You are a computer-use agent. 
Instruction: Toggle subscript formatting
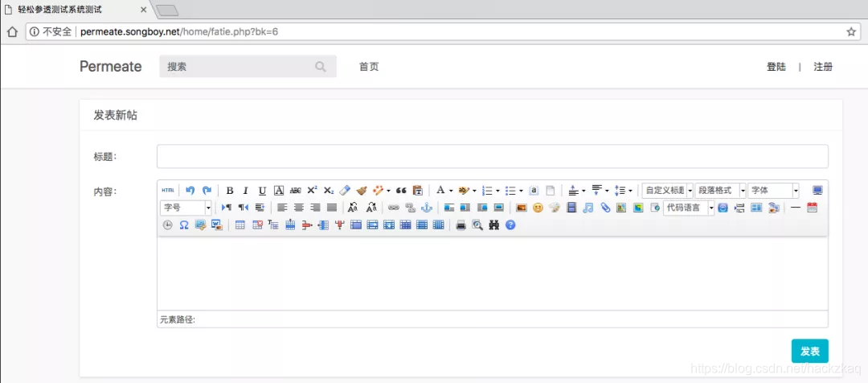point(328,190)
